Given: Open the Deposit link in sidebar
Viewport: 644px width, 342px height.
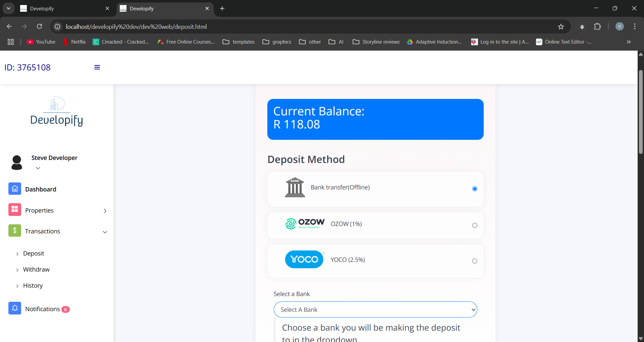Looking at the screenshot, I should [34, 253].
